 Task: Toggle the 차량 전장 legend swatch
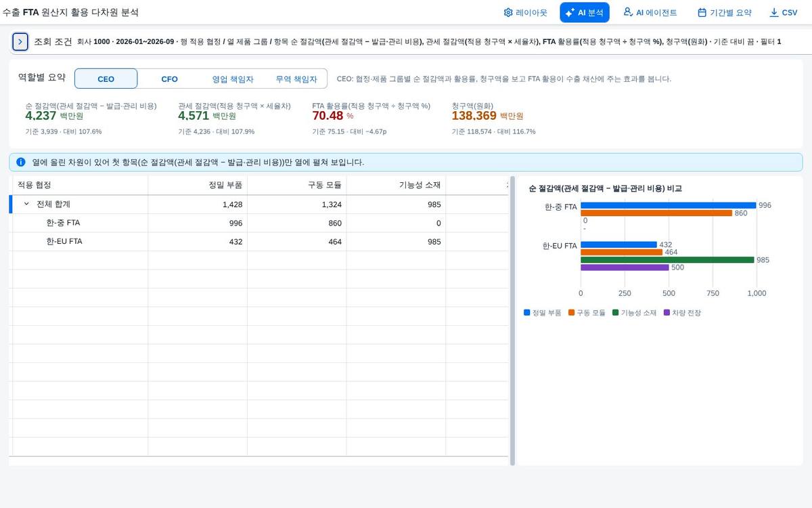pyautogui.click(x=667, y=313)
